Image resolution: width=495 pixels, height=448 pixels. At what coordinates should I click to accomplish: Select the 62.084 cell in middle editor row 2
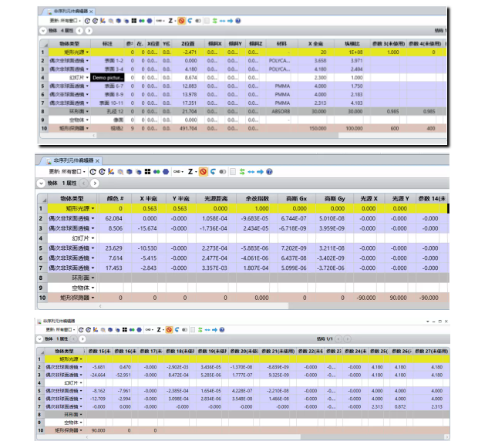[x=113, y=218]
